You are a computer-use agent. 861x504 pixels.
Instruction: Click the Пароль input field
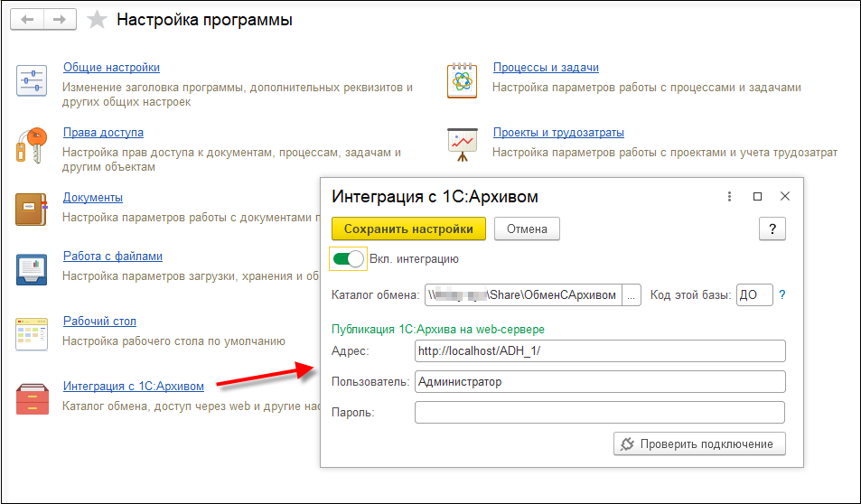click(600, 412)
